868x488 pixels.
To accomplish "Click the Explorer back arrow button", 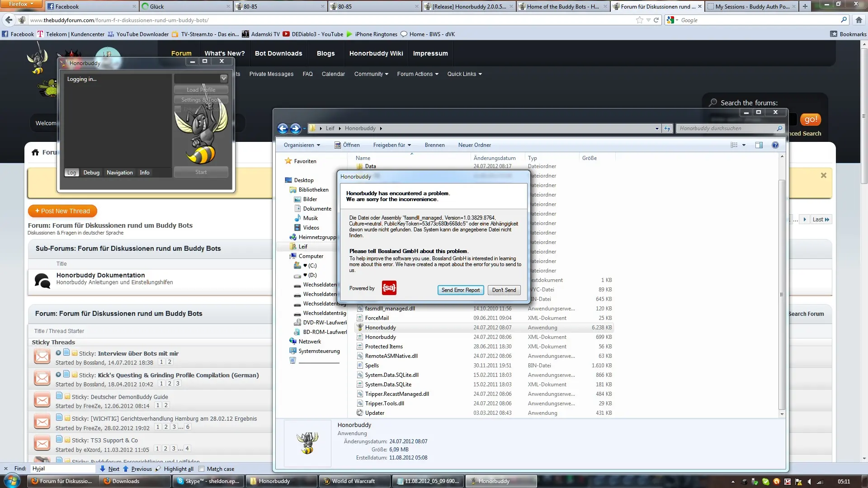I will point(283,128).
